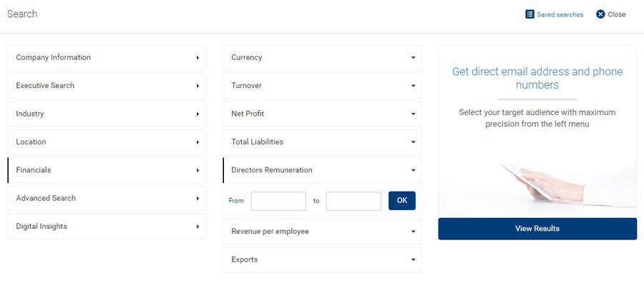This screenshot has height=286, width=644.
Task: Click the From remuneration input field
Action: [x=278, y=201]
